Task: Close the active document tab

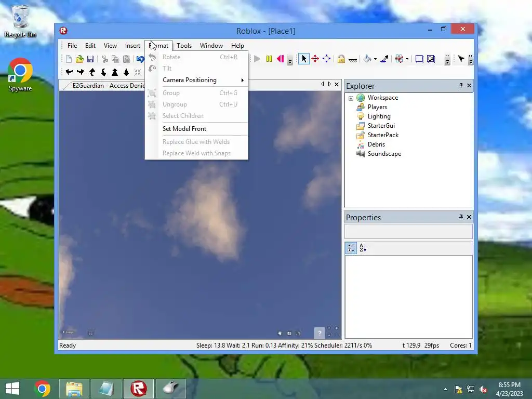Action: coord(337,85)
